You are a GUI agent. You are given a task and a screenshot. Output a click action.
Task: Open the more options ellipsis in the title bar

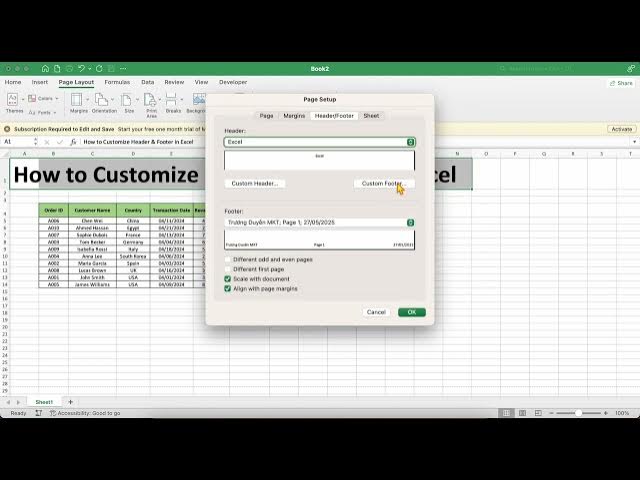(123, 69)
